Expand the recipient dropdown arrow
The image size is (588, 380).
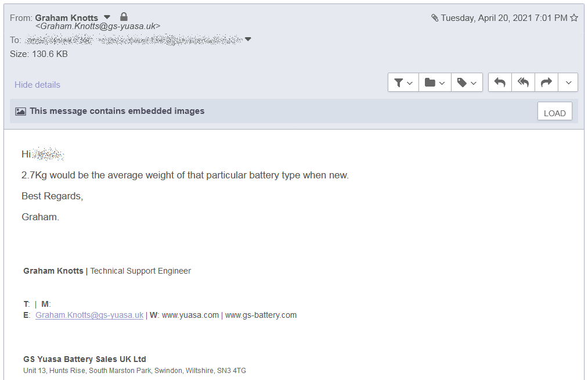tap(248, 39)
